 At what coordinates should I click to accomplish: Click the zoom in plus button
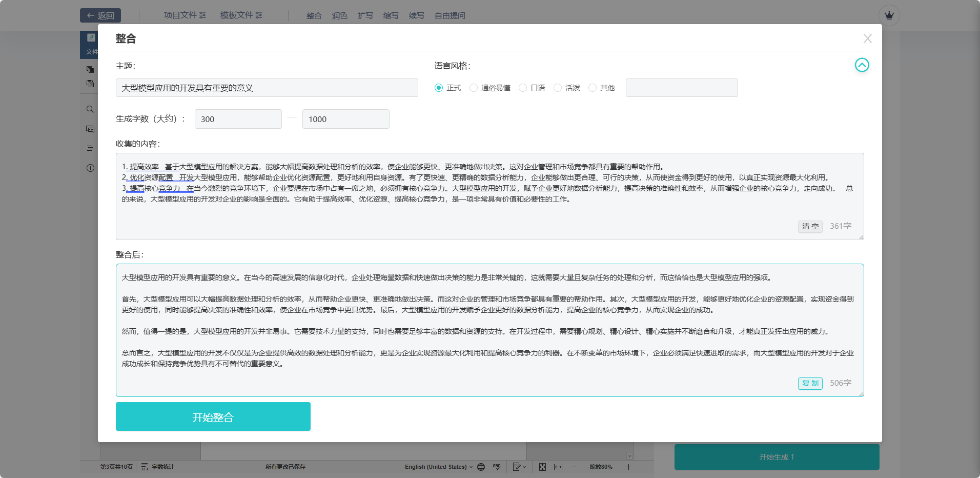[628, 467]
